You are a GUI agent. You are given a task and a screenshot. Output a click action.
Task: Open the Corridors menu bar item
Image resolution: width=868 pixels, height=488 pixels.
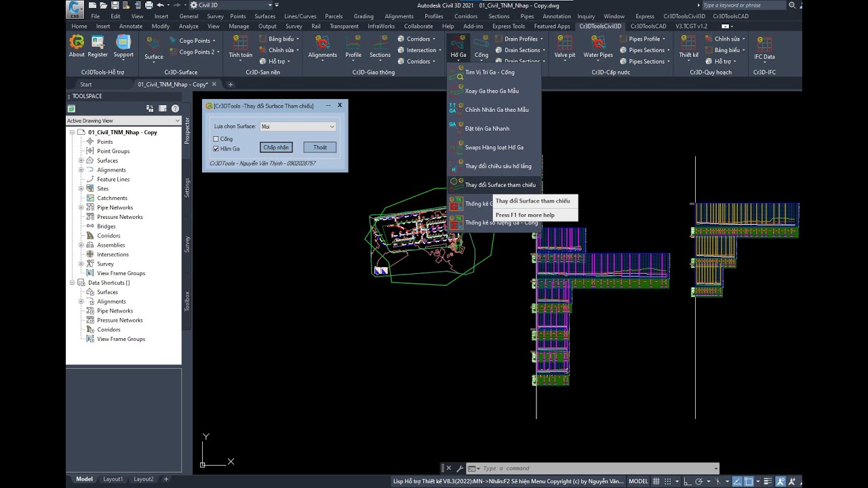tap(466, 16)
